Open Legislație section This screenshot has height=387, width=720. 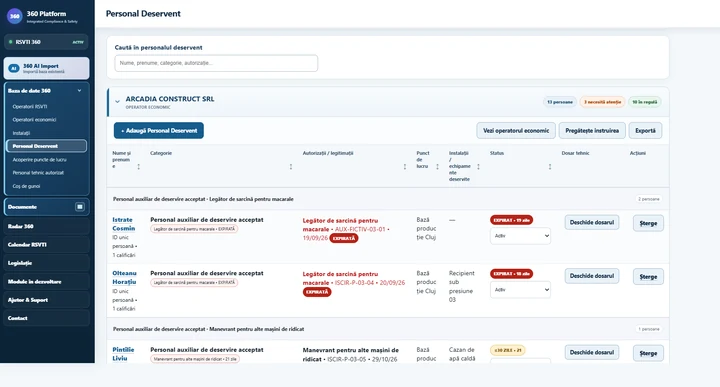click(x=46, y=263)
